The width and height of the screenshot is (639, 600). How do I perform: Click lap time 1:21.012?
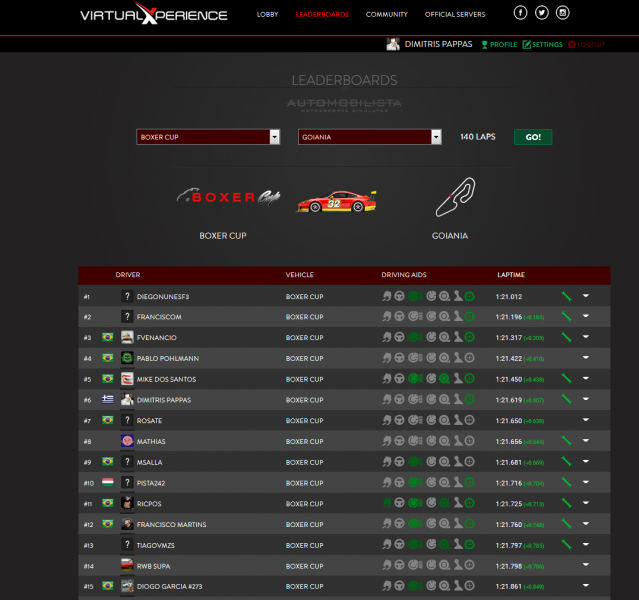509,297
